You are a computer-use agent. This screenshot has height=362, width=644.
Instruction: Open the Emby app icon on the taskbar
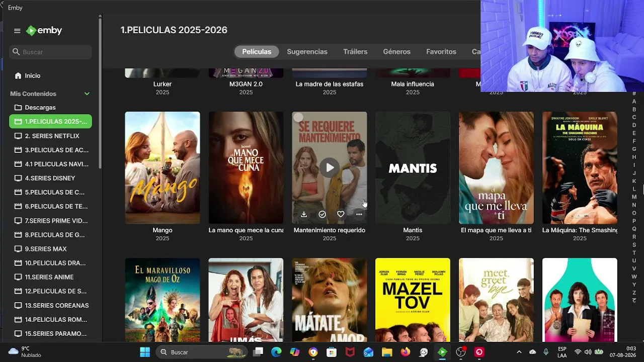coord(442,352)
